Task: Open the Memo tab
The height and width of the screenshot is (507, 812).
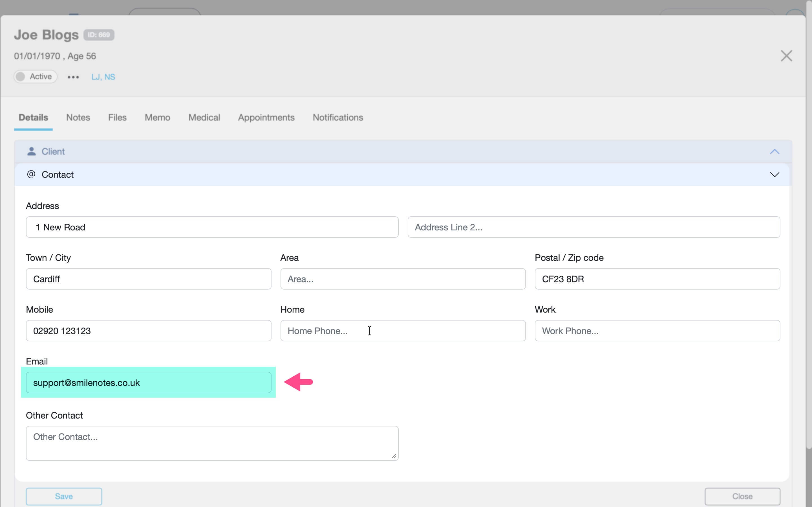Action: [157, 117]
